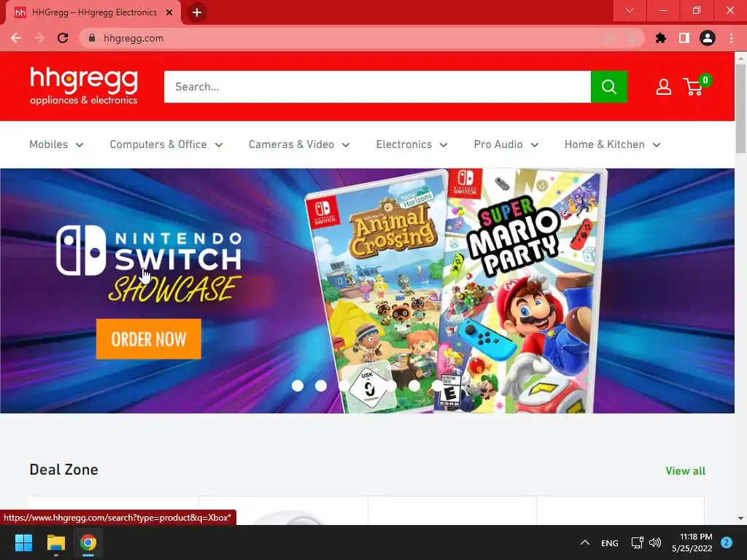This screenshot has width=747, height=560.
Task: Open the shopping cart
Action: (x=697, y=86)
